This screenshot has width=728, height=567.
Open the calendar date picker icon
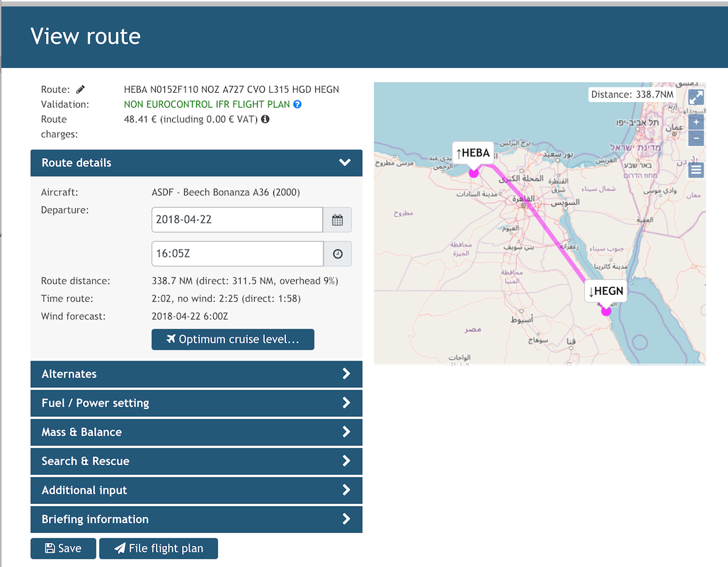click(x=337, y=220)
